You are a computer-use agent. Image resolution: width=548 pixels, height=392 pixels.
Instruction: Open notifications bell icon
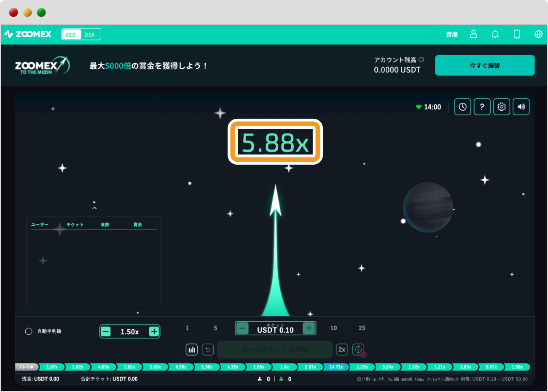point(495,34)
